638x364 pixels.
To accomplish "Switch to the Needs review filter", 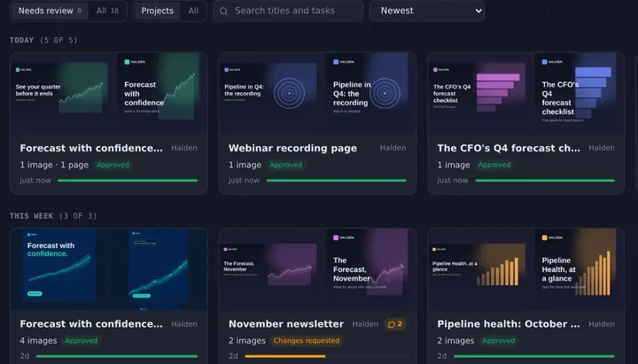I will pyautogui.click(x=50, y=11).
